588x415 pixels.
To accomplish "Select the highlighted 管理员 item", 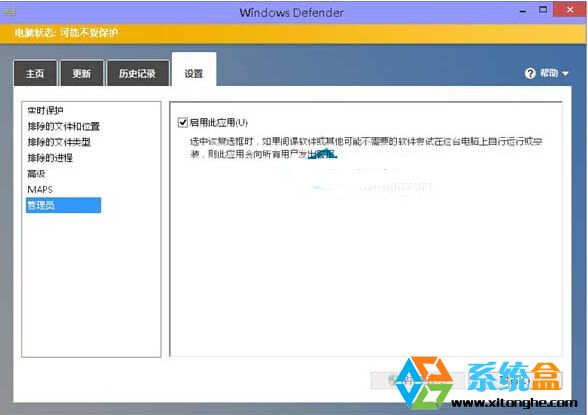I will point(63,205).
